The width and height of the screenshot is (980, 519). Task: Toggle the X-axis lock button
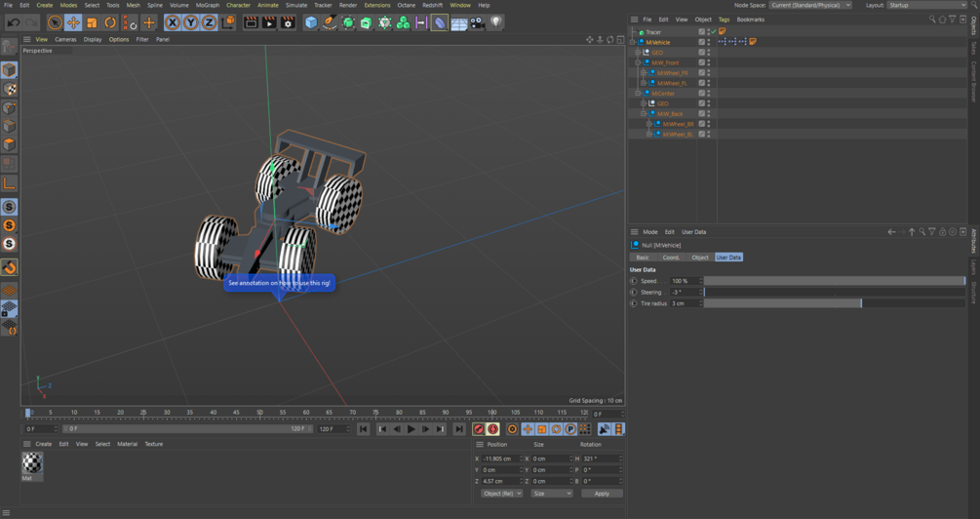pyautogui.click(x=173, y=22)
